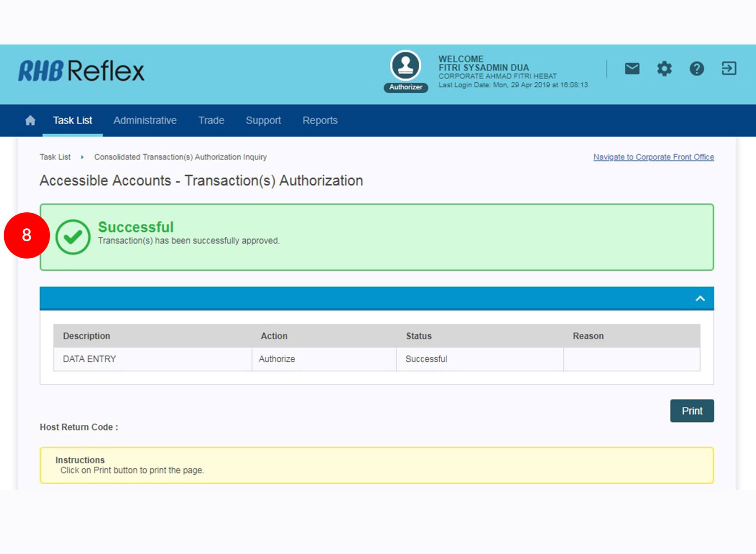Follow Navigate to Corporate Front Office link
The height and width of the screenshot is (554, 756).
[653, 157]
